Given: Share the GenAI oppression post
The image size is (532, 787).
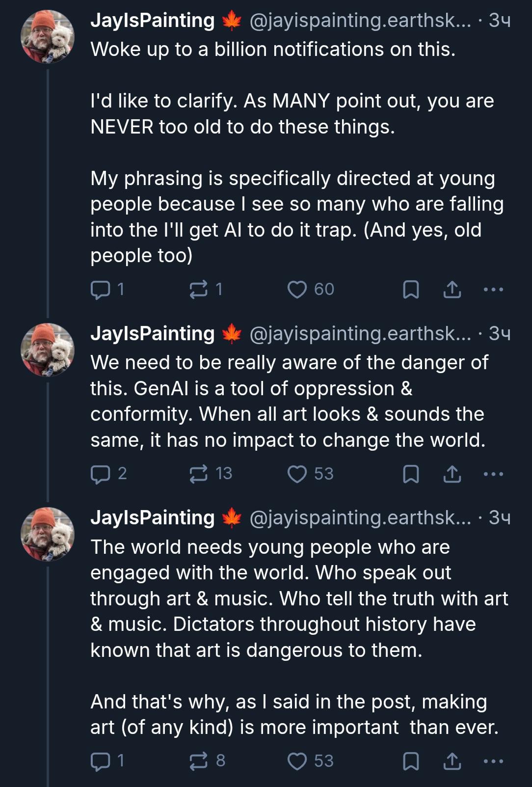Looking at the screenshot, I should click(x=452, y=474).
